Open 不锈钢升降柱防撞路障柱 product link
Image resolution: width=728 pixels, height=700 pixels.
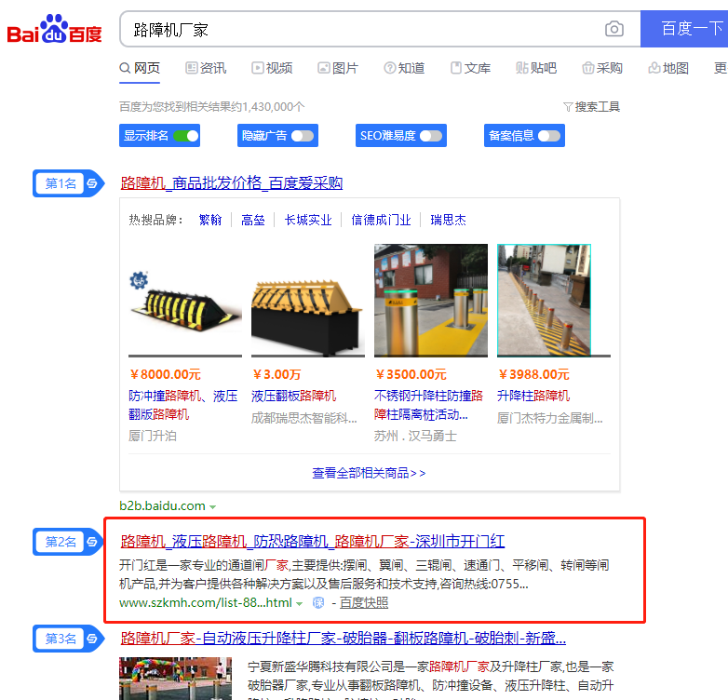coord(428,405)
